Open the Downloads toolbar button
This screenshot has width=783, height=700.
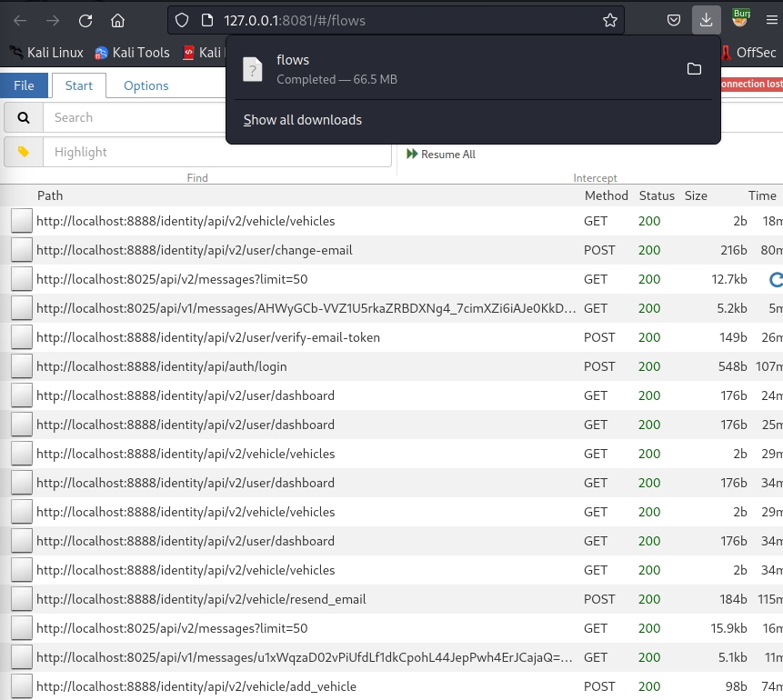point(706,20)
